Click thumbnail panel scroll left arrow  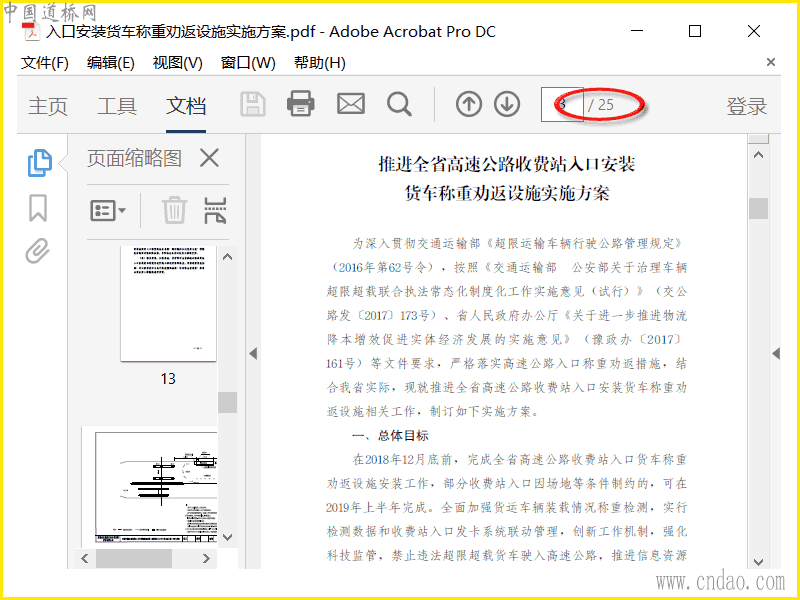point(85,559)
